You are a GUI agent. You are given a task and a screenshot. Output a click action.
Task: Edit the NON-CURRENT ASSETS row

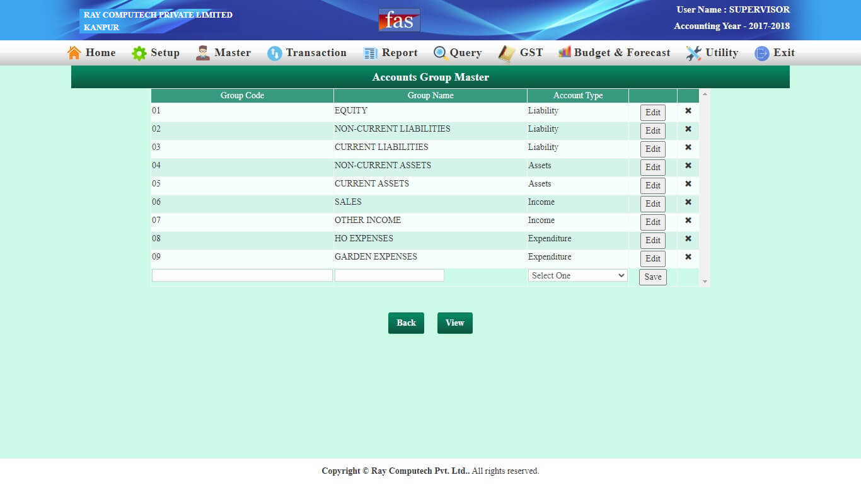(x=653, y=168)
